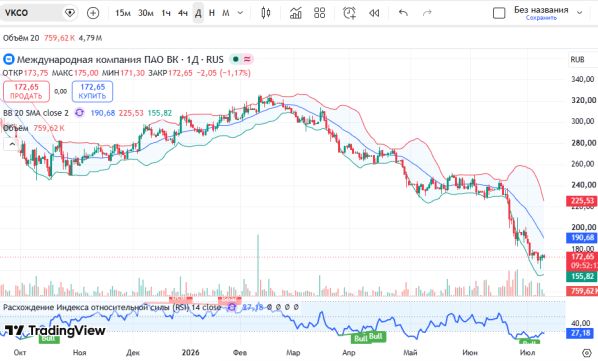598x361 pixels.
Task: Select the 4ч timeframe
Action: 183,13
